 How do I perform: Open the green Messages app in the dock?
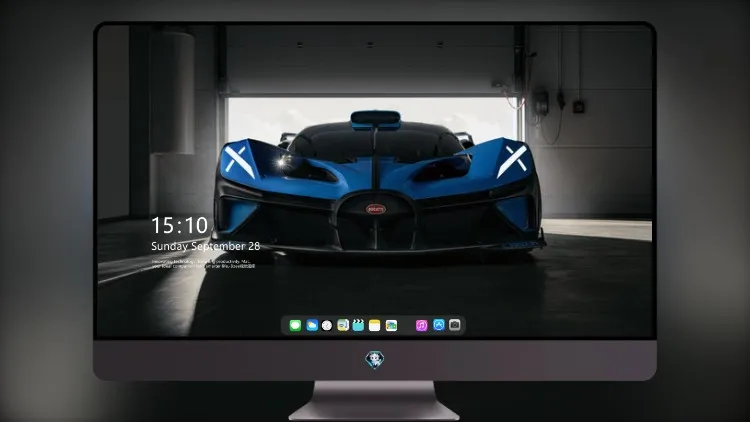295,326
